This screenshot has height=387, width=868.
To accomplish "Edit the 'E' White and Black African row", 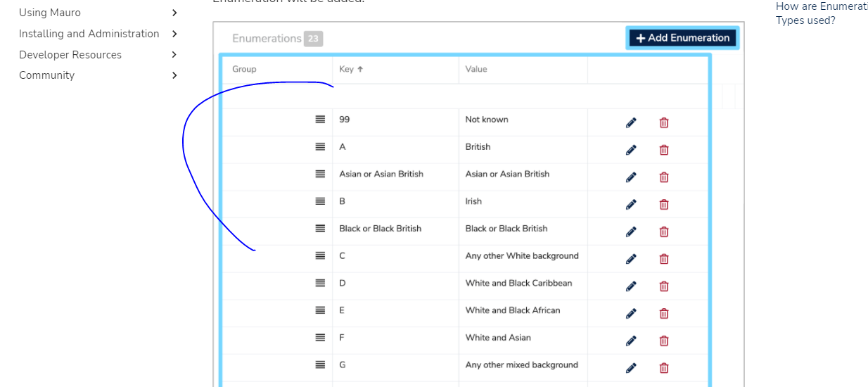I will pos(631,314).
